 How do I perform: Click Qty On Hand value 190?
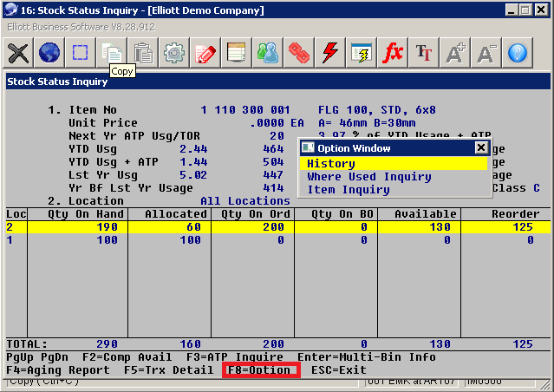click(x=107, y=227)
